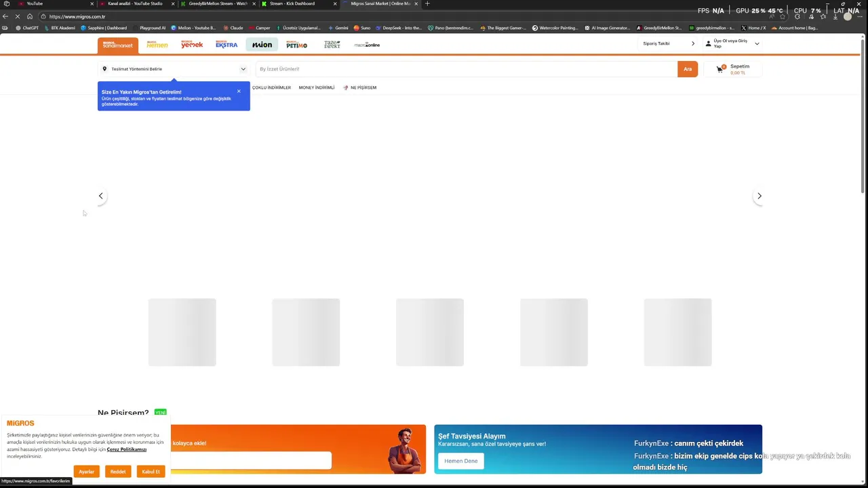
Task: Open the Suno bookmark
Action: (x=362, y=28)
